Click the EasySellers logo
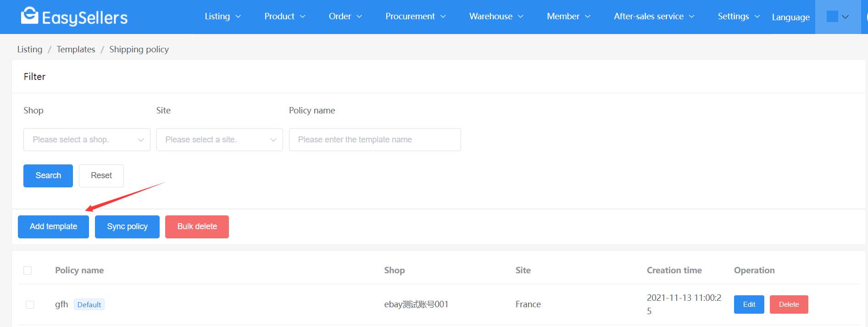This screenshot has height=327, width=868. tap(74, 17)
